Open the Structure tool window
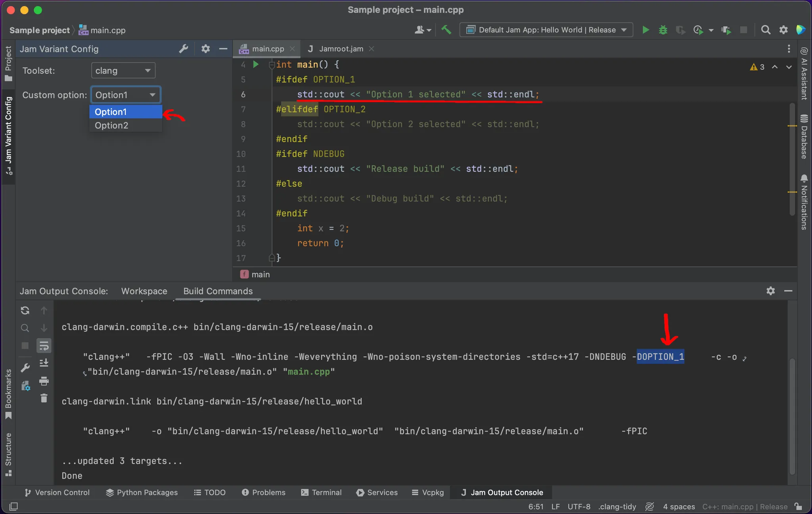Image resolution: width=812 pixels, height=514 pixels. (8, 455)
